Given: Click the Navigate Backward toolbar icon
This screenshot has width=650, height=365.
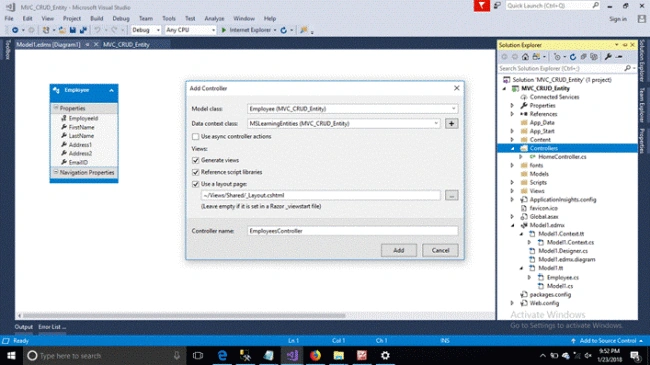Looking at the screenshot, I should coord(15,30).
